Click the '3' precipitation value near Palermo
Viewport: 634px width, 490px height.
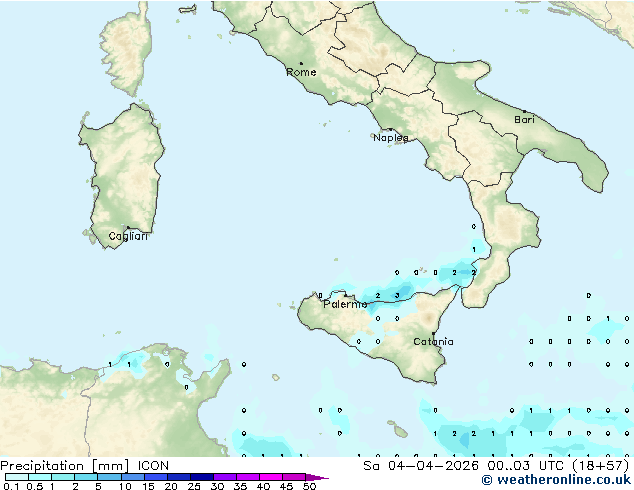click(397, 296)
